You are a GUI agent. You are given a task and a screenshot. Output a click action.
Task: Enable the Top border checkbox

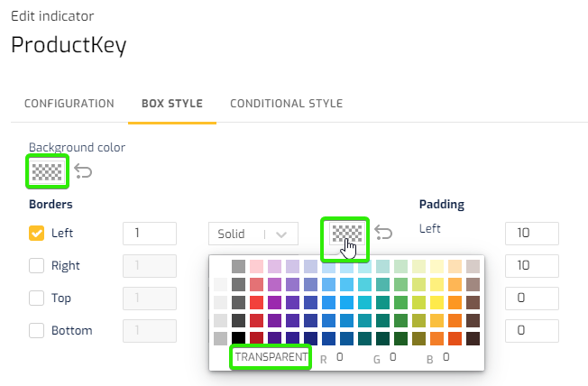coord(36,299)
